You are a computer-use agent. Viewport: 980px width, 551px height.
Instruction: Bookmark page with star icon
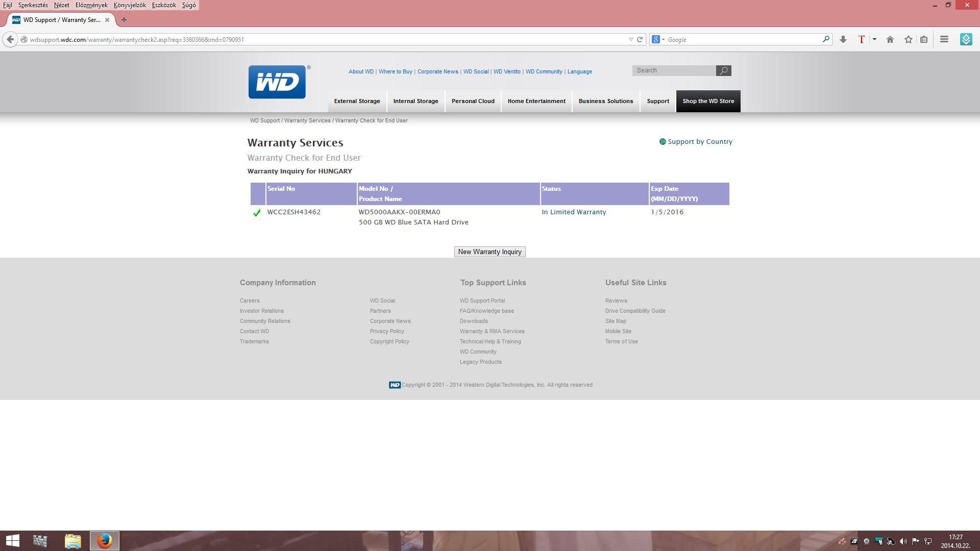[x=909, y=40]
